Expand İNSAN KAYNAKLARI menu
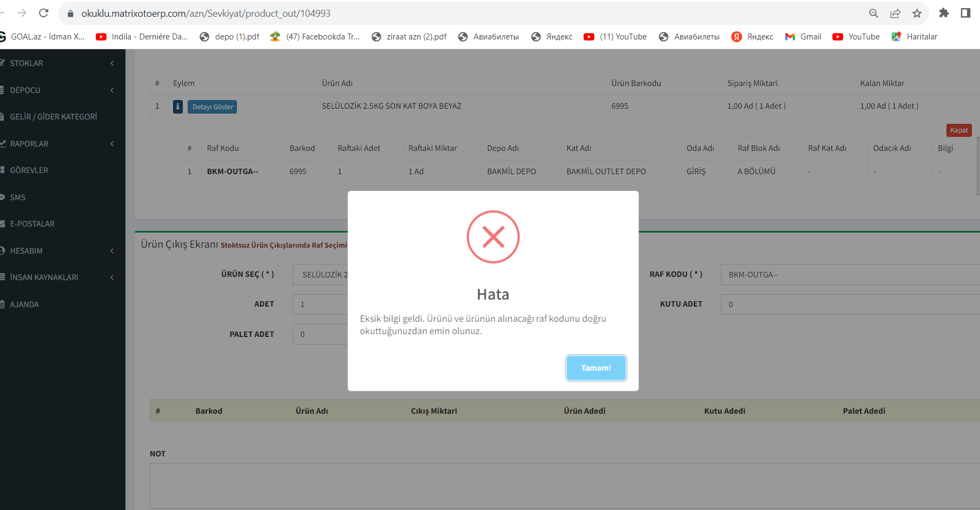 [x=59, y=277]
